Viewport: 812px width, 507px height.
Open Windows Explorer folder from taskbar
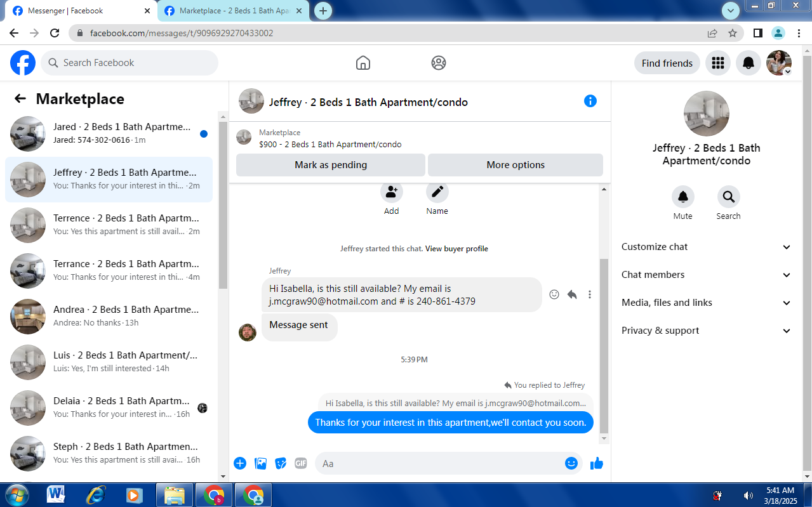174,495
